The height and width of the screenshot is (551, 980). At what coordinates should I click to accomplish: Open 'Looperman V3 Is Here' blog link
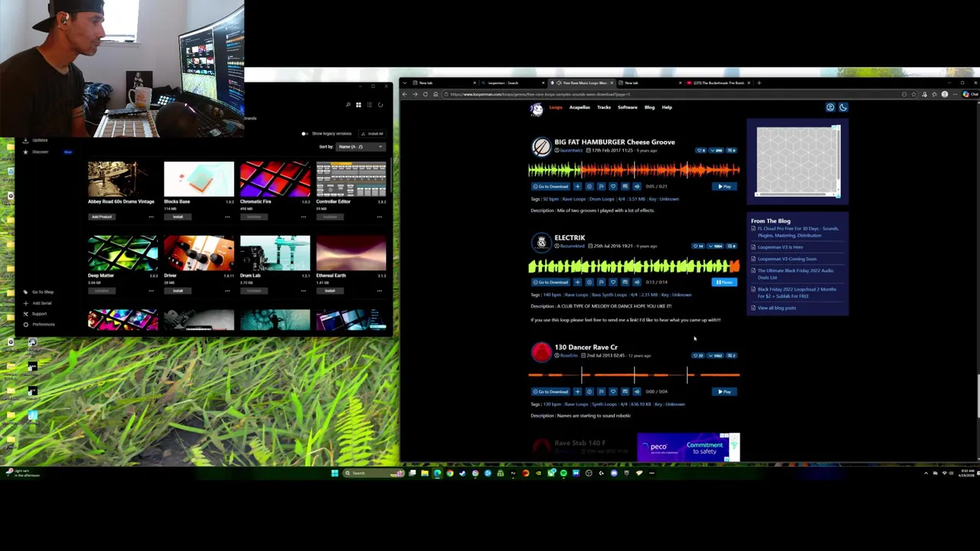pyautogui.click(x=780, y=247)
